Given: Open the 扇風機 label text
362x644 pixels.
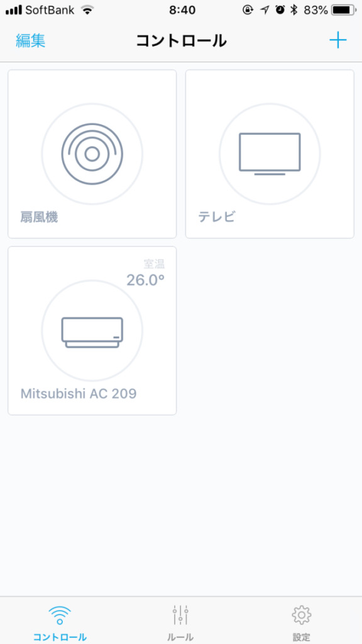Looking at the screenshot, I should 39,217.
